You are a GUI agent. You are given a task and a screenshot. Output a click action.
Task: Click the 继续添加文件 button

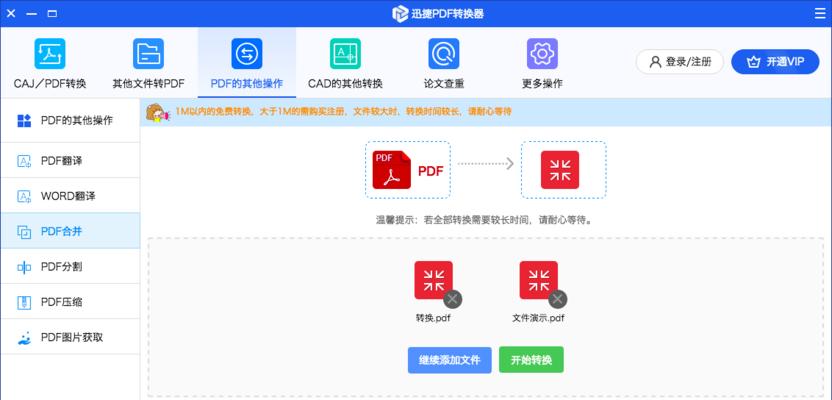449,360
